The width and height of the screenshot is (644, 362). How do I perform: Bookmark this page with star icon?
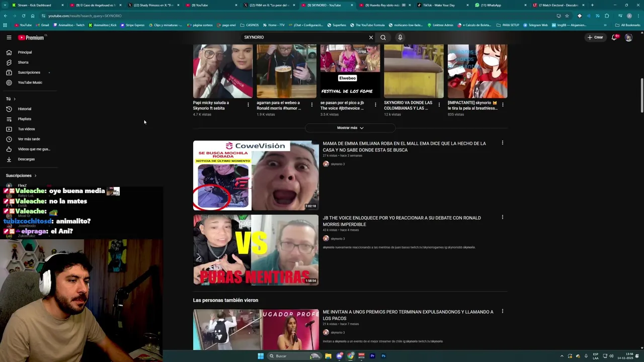(x=567, y=16)
